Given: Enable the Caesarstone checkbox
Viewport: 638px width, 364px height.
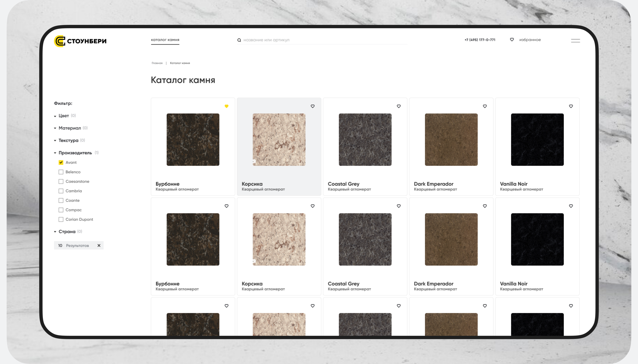Looking at the screenshot, I should [61, 181].
